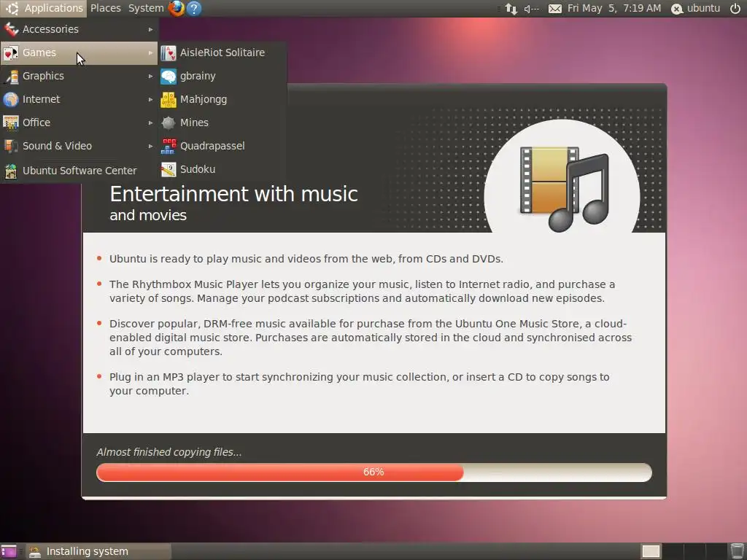Viewport: 747px width, 560px height.
Task: Expand the Games submenu arrow
Action: click(x=150, y=52)
